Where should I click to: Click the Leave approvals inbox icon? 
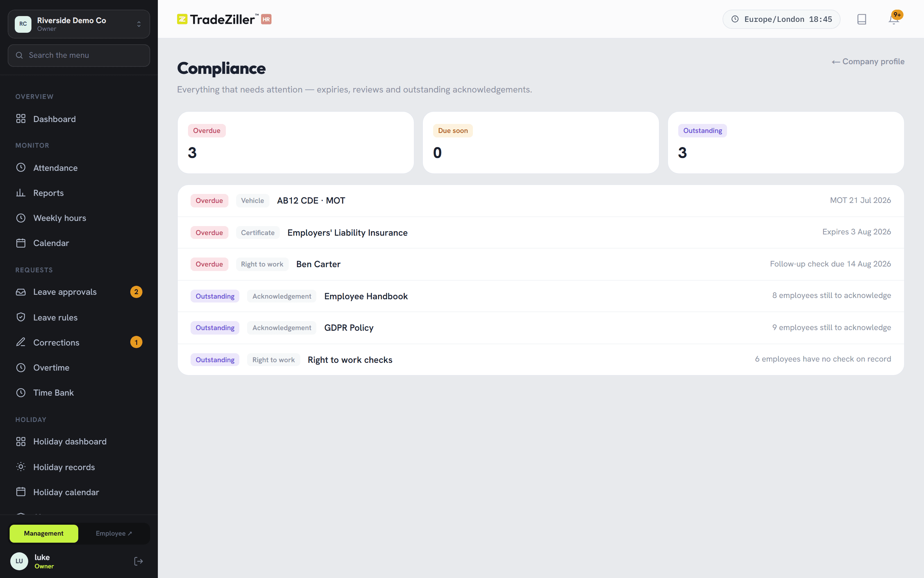(21, 292)
